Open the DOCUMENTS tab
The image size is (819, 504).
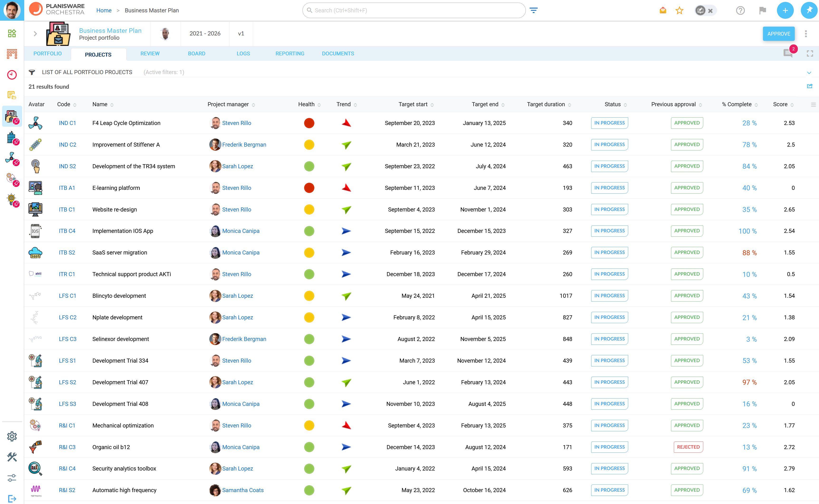[x=338, y=53]
